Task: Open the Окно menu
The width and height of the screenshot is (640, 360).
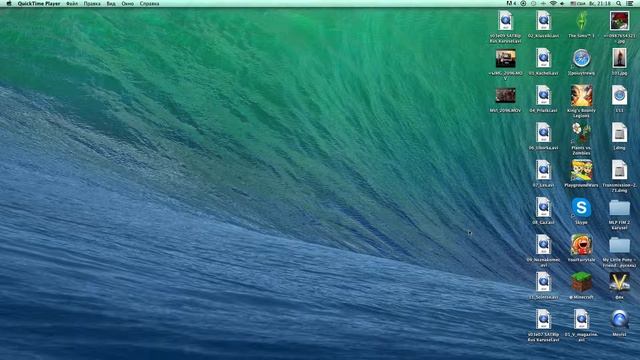Action: pos(127,3)
